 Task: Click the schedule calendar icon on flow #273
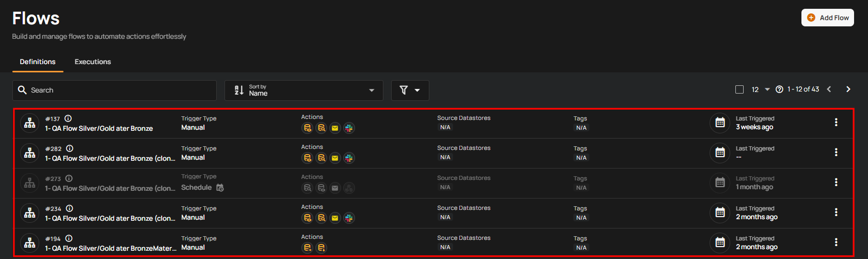click(220, 188)
